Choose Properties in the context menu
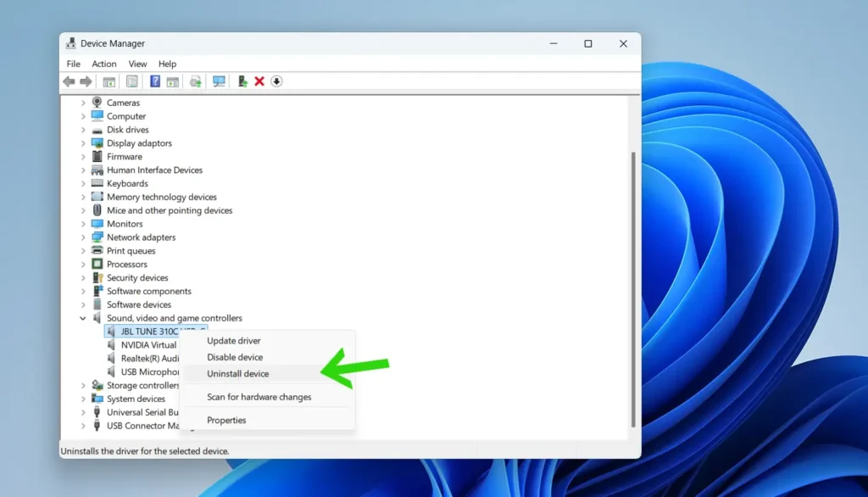 click(226, 420)
